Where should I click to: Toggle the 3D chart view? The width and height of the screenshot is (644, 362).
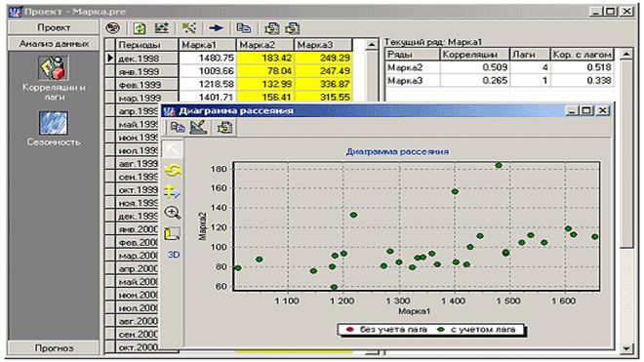[174, 255]
